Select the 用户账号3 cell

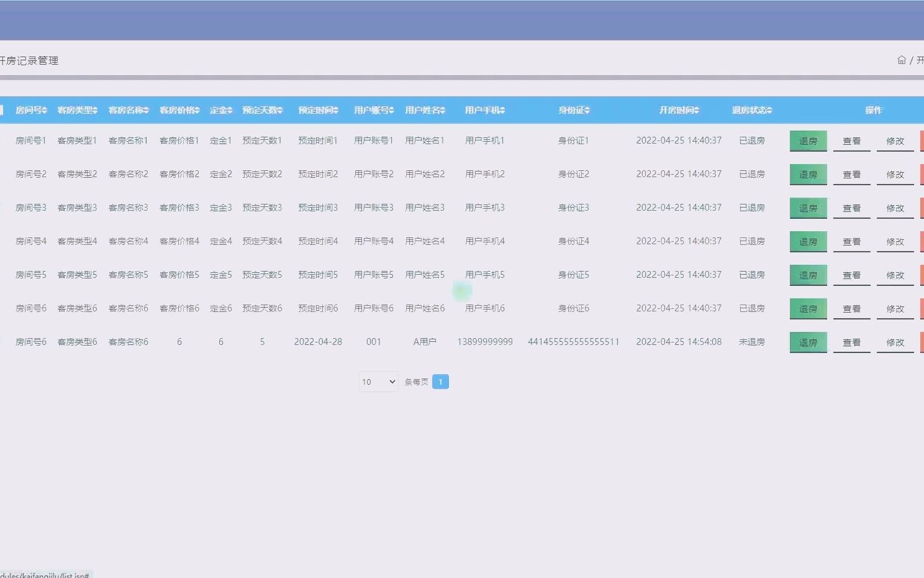pyautogui.click(x=374, y=208)
